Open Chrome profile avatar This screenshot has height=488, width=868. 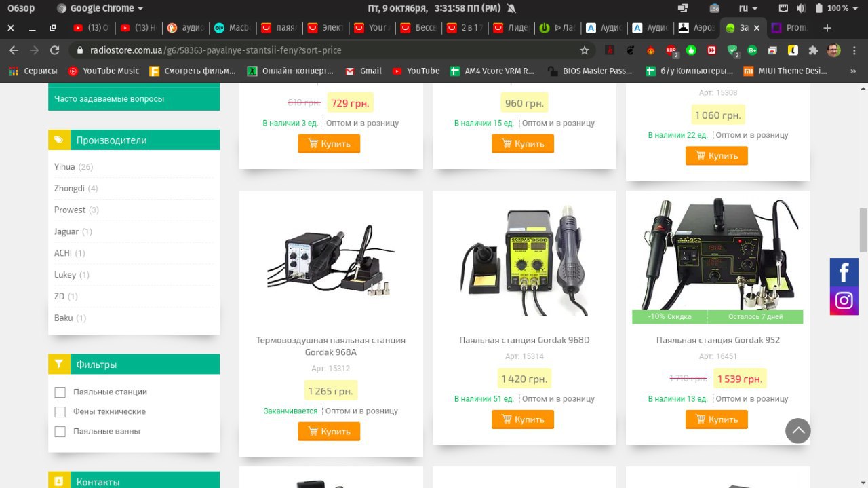(834, 50)
